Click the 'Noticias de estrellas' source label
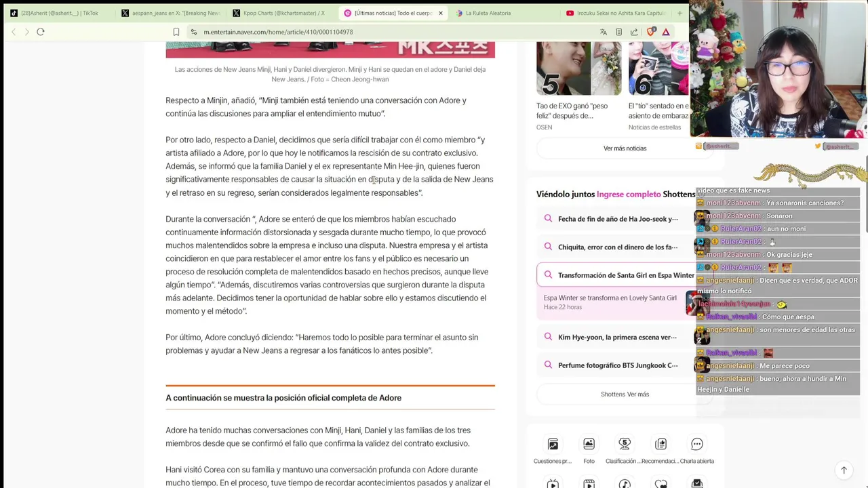This screenshot has height=488, width=868. pos(654,127)
